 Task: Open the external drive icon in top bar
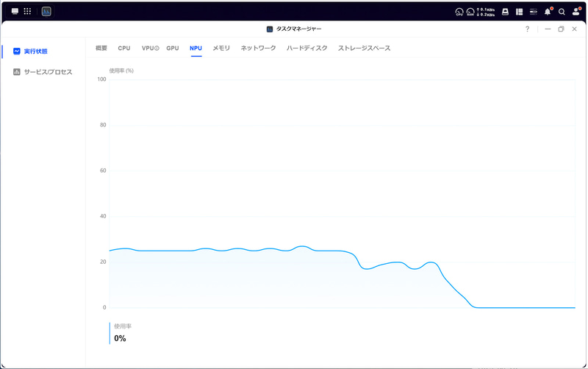point(505,12)
